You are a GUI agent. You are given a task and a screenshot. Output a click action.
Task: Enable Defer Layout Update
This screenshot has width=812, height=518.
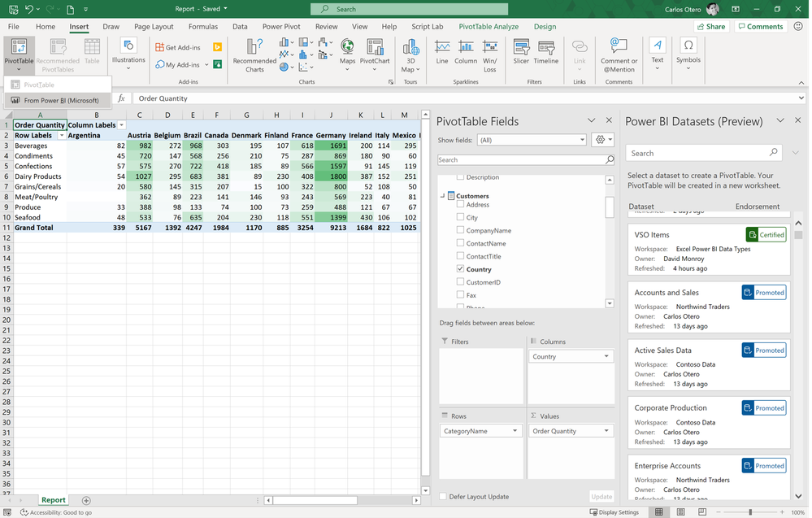[443, 496]
